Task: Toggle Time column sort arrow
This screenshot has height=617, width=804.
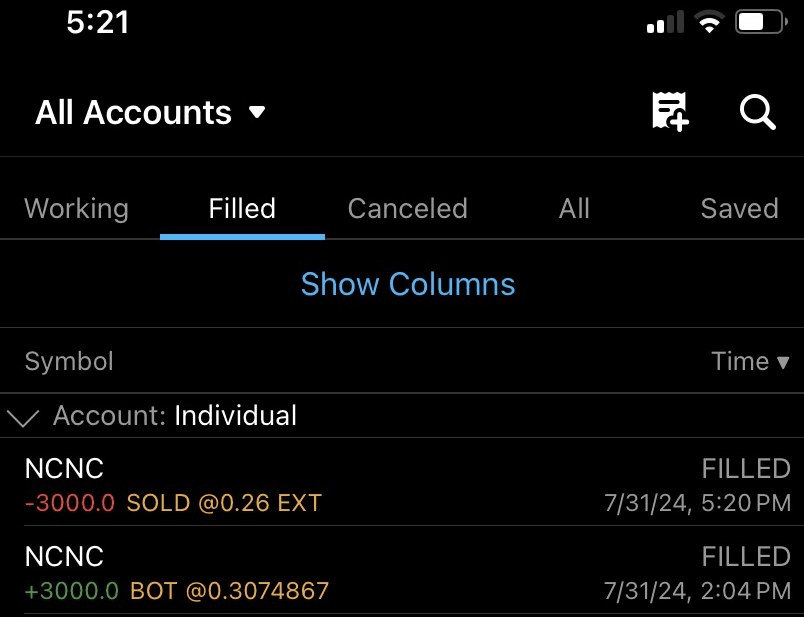Action: point(783,362)
